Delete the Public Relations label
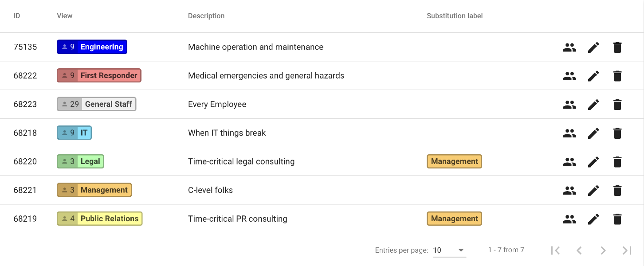 [617, 219]
